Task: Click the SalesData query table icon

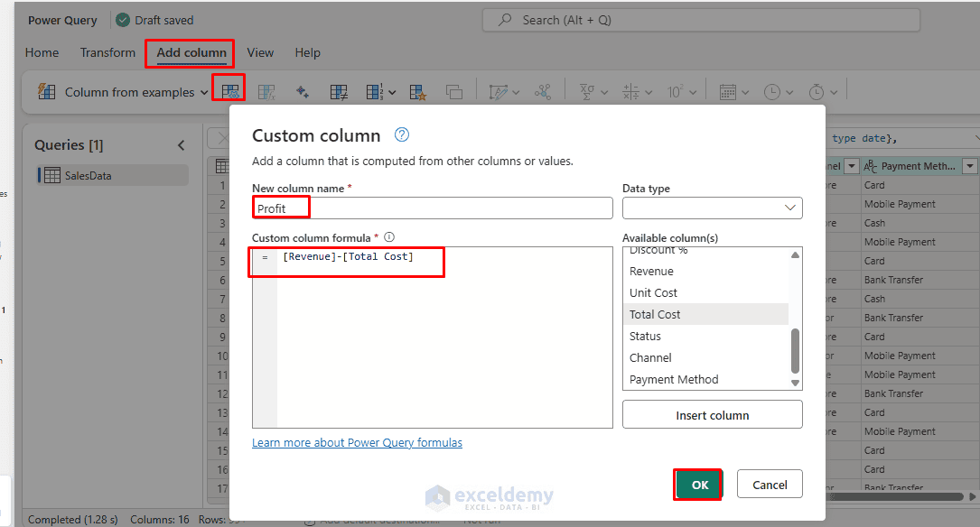Action: pyautogui.click(x=51, y=175)
